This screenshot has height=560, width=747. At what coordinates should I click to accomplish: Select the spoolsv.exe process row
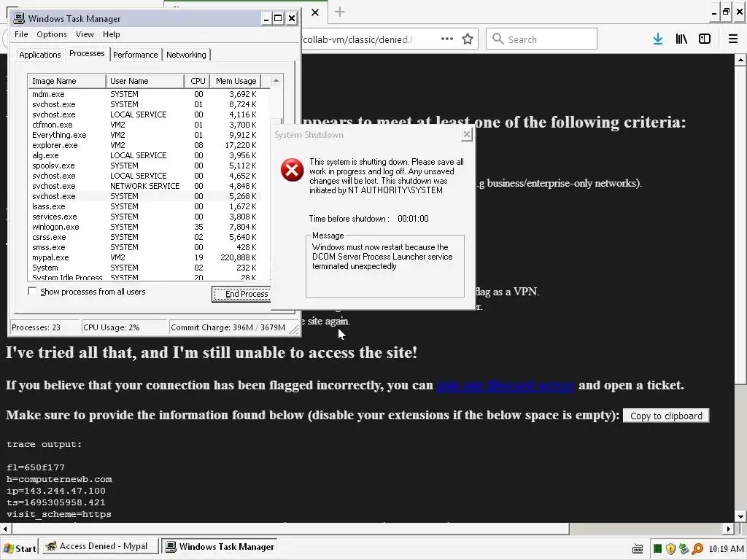pyautogui.click(x=144, y=166)
